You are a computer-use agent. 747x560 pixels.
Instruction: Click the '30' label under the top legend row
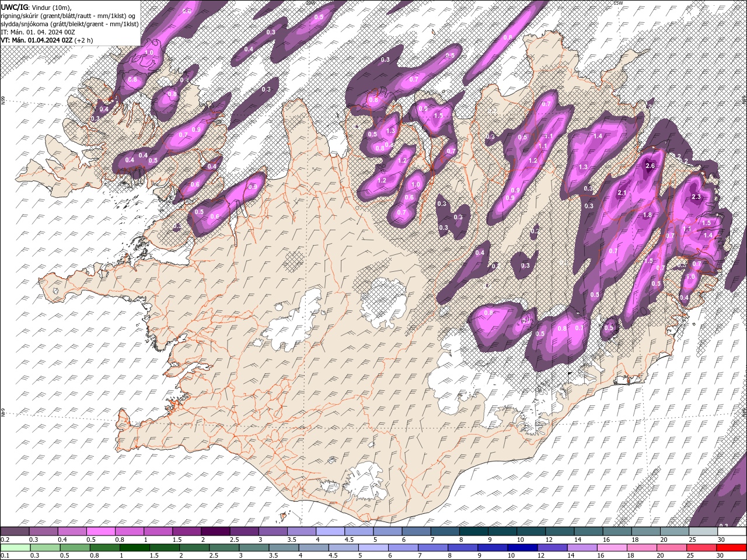click(721, 540)
